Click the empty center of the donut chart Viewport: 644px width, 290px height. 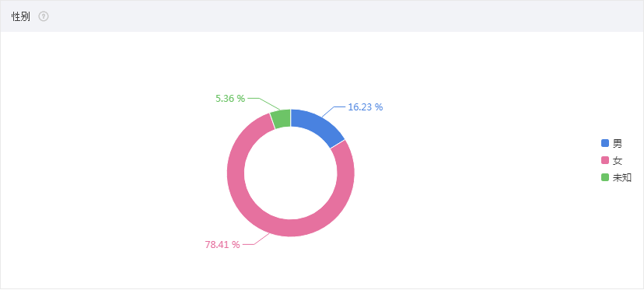click(x=290, y=173)
